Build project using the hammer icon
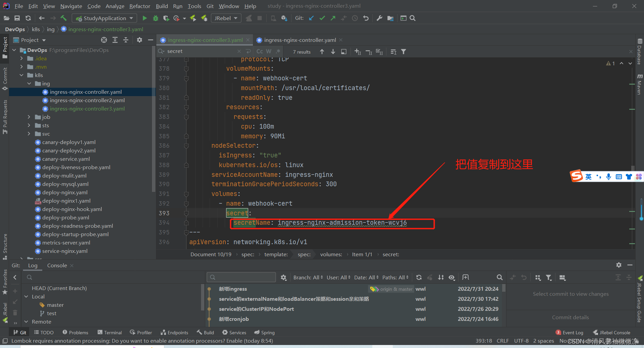Image resolution: width=644 pixels, height=348 pixels. click(x=63, y=18)
